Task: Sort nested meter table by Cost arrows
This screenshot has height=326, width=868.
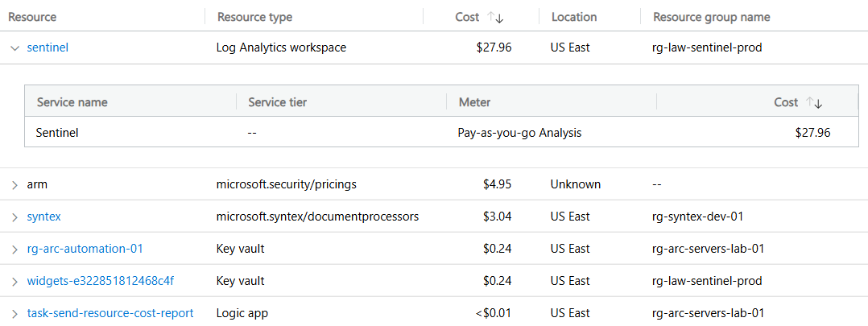Action: 814,102
